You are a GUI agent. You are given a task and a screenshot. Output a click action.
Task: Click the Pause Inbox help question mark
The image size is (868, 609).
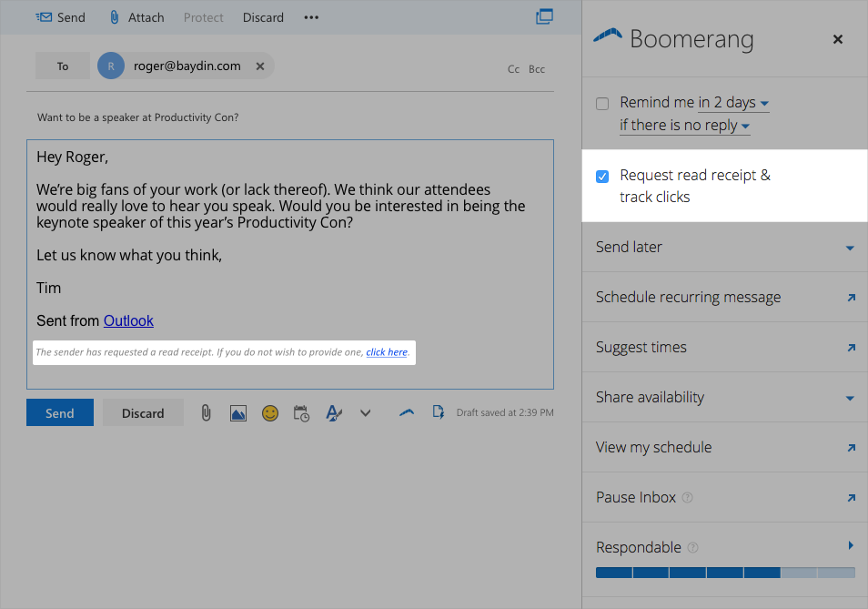coord(687,497)
